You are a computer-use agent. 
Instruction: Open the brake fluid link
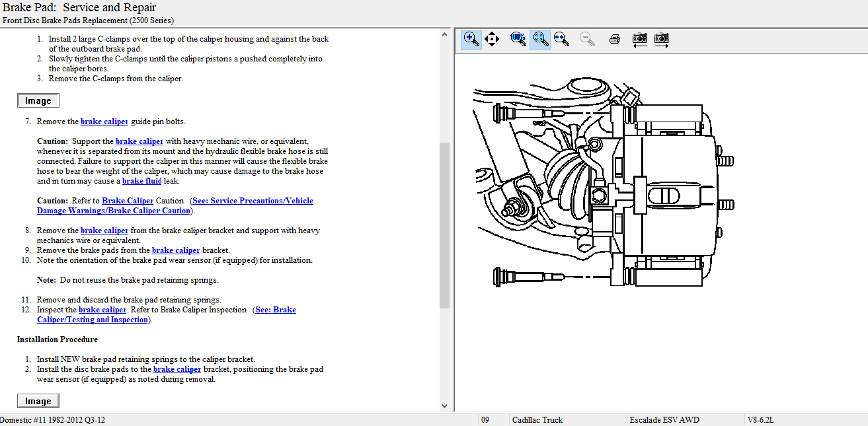(x=141, y=181)
